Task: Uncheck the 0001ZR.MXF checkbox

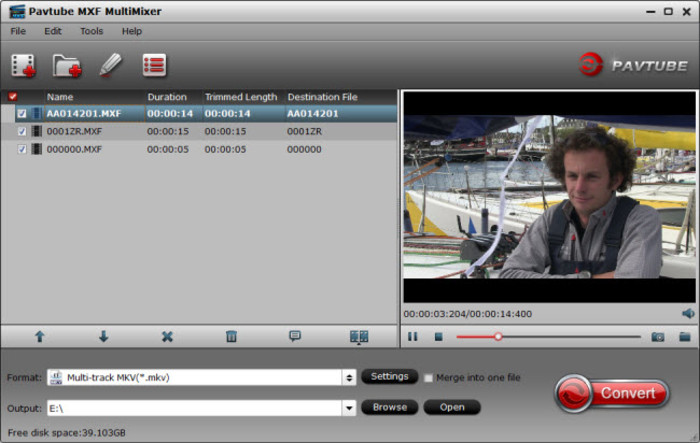Action: click(x=21, y=131)
